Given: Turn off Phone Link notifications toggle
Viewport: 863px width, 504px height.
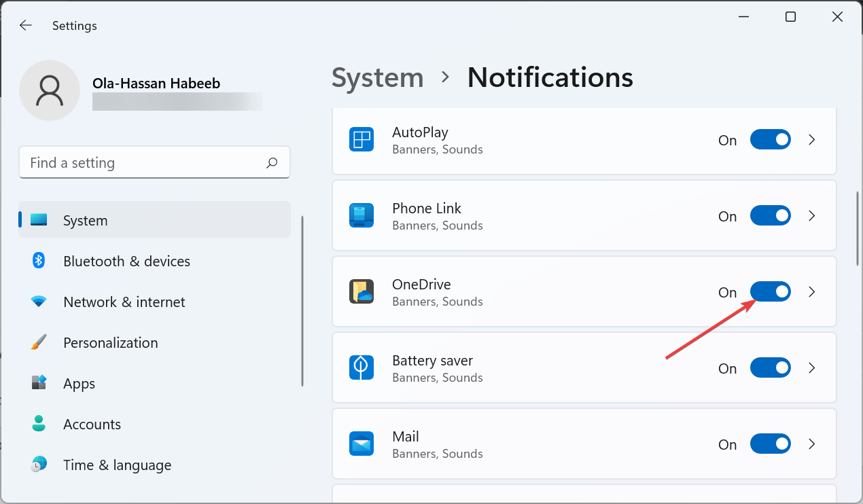Looking at the screenshot, I should click(x=771, y=216).
